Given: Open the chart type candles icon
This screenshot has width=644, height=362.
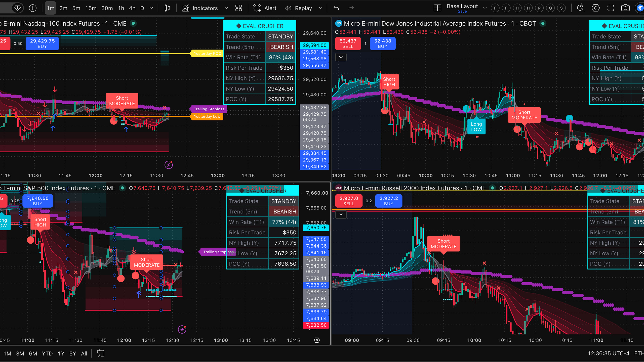Looking at the screenshot, I should pos(167,8).
